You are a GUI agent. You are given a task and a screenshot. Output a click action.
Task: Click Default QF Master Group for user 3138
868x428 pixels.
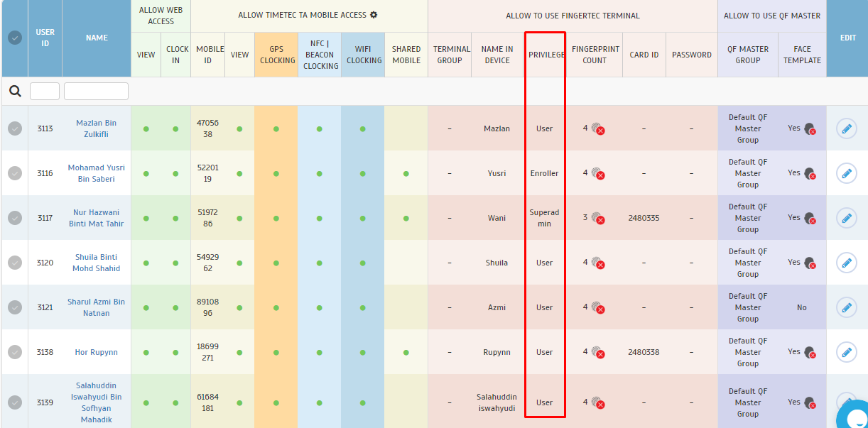[x=748, y=352]
